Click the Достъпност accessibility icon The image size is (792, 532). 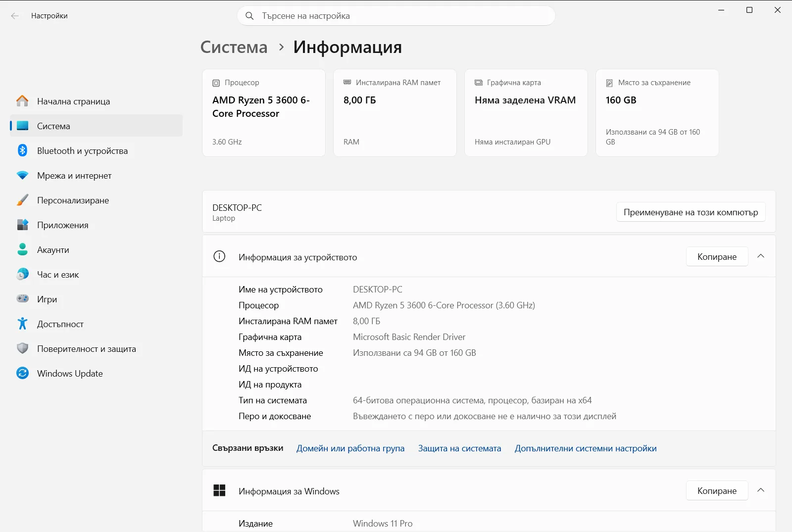point(22,324)
